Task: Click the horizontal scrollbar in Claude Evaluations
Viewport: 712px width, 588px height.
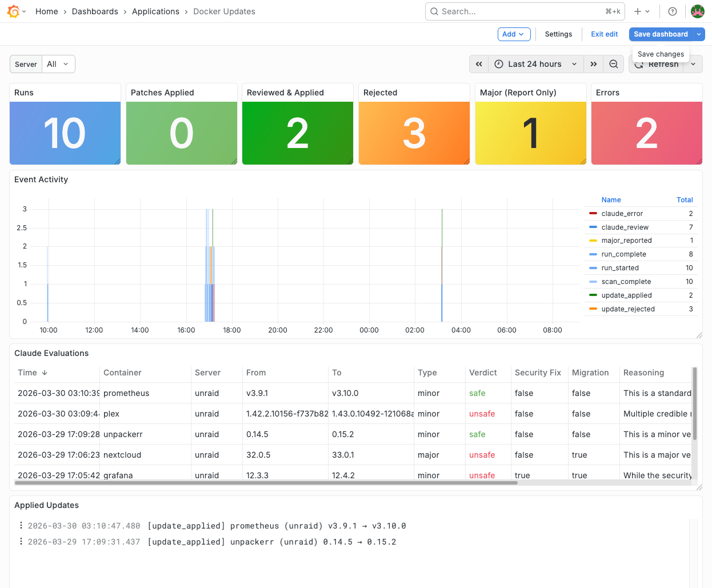Action: click(x=266, y=483)
